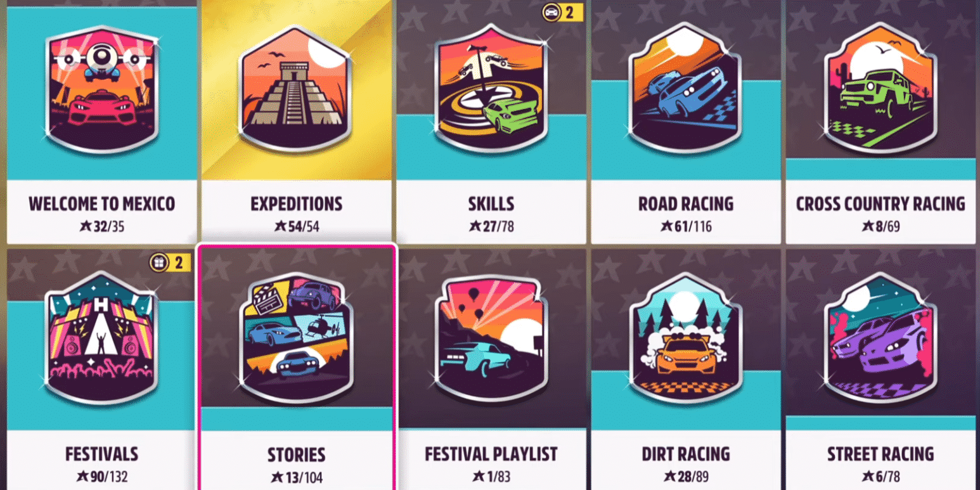Select the Expeditions pyramid badge
Image resolution: width=980 pixels, height=490 pixels.
[296, 89]
